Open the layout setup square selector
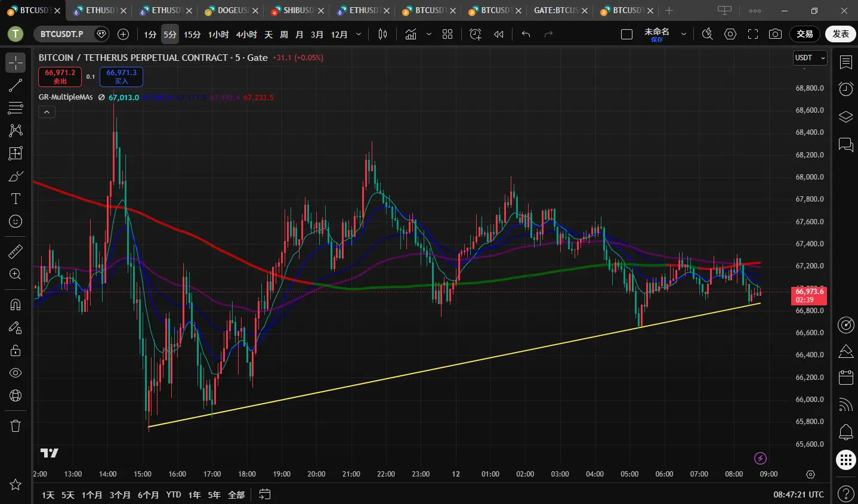Screen dimensions: 858x504 coord(626,35)
